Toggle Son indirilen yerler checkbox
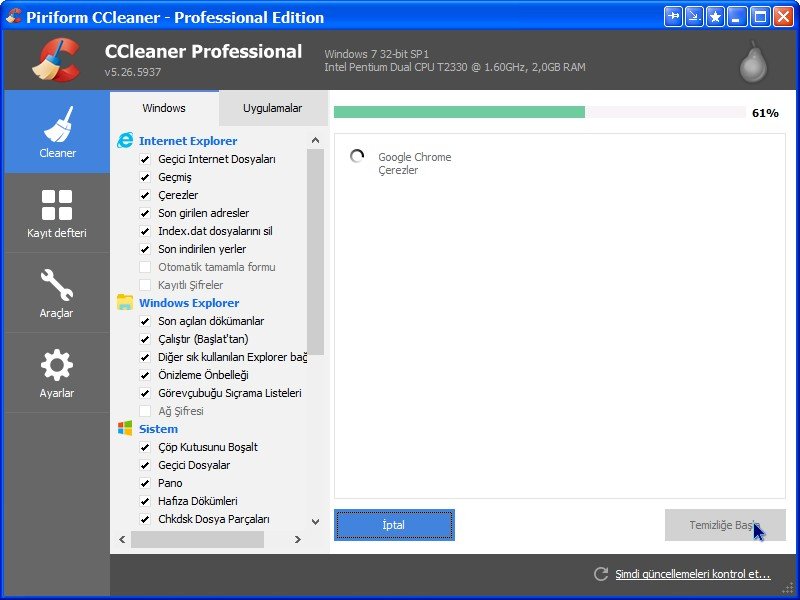Screen dimensions: 800x600 [x=145, y=249]
